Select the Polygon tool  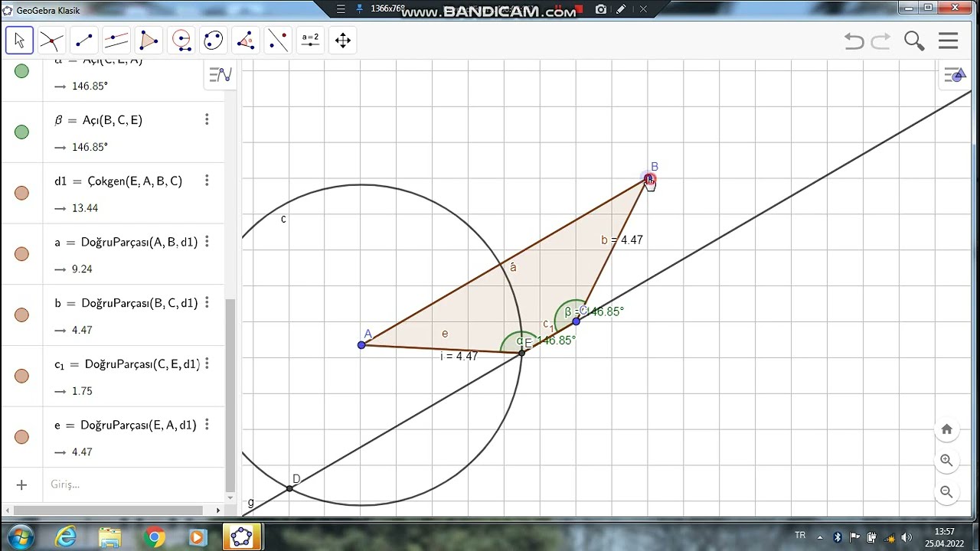(149, 40)
